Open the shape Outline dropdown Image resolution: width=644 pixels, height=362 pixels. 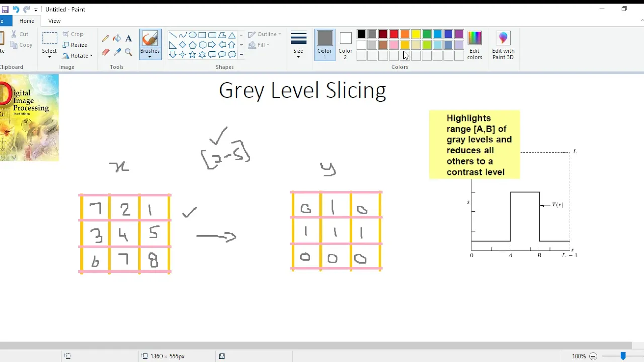click(265, 34)
